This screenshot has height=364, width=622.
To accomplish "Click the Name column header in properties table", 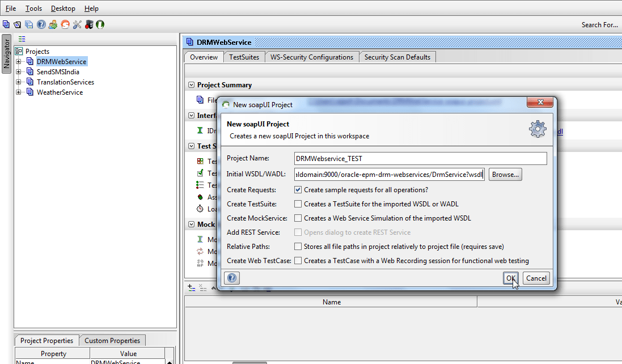I will (x=331, y=302).
